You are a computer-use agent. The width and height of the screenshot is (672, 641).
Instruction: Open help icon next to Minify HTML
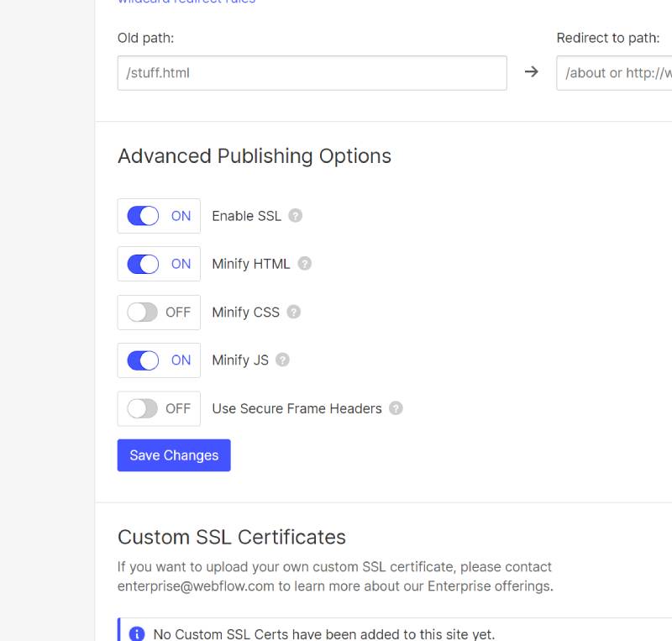coord(305,264)
